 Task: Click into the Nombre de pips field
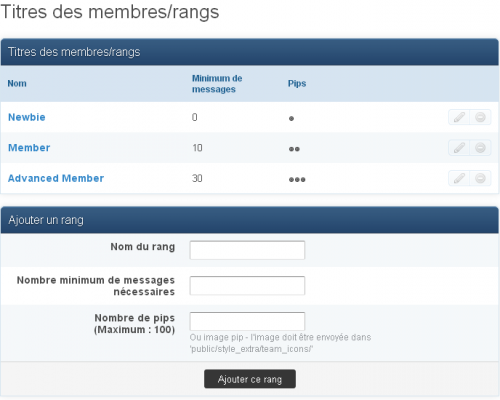pyautogui.click(x=247, y=321)
